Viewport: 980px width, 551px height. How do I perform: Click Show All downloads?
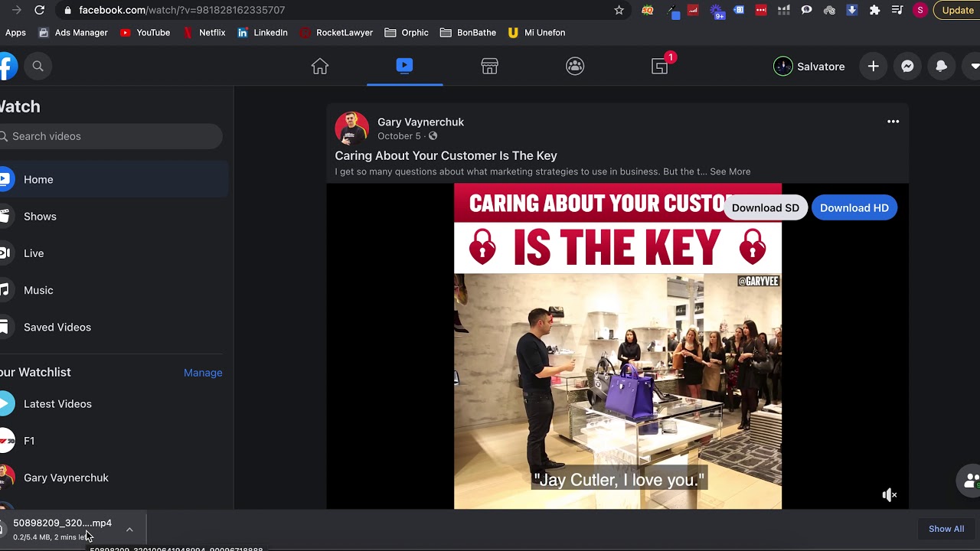(946, 529)
